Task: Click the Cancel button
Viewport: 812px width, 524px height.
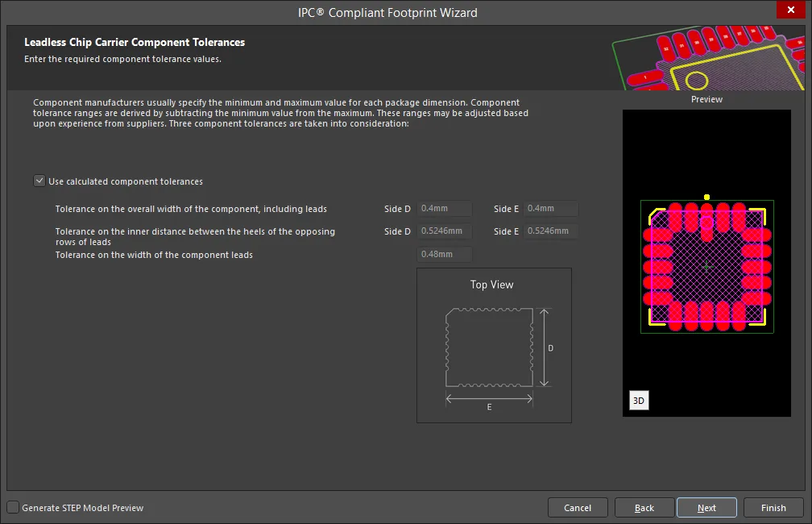Action: pos(578,508)
